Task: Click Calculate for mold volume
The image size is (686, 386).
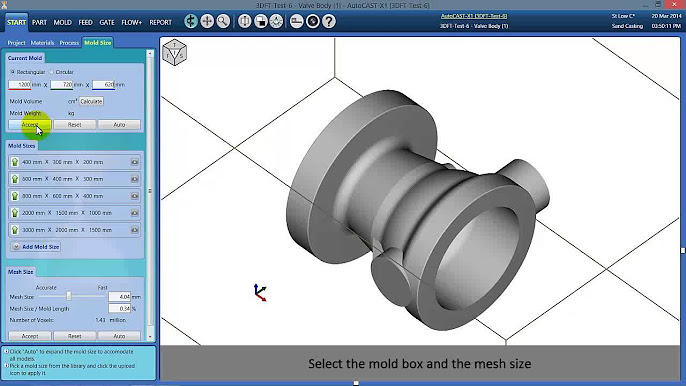Action: point(91,101)
